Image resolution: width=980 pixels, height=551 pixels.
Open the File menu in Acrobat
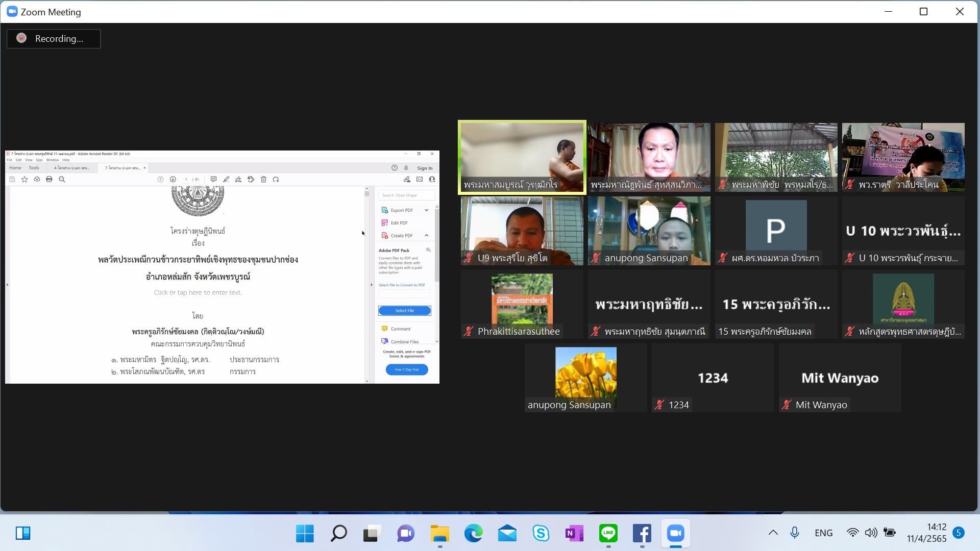tap(9, 160)
